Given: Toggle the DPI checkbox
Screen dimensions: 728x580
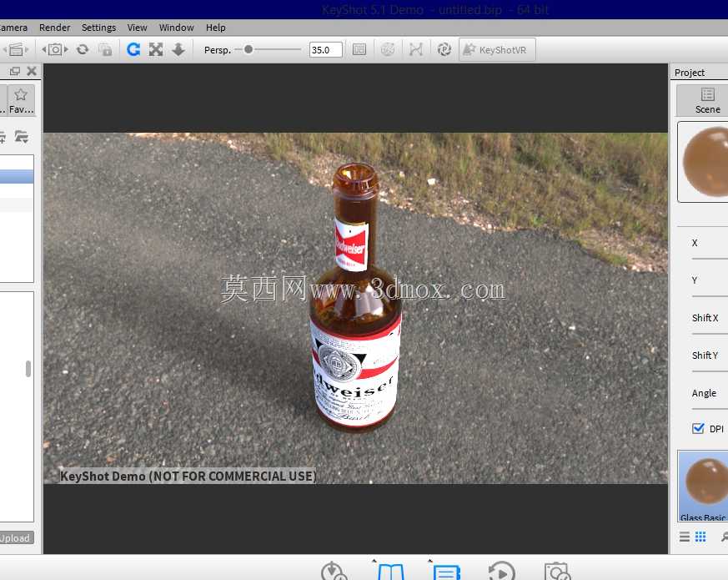Looking at the screenshot, I should (x=698, y=428).
